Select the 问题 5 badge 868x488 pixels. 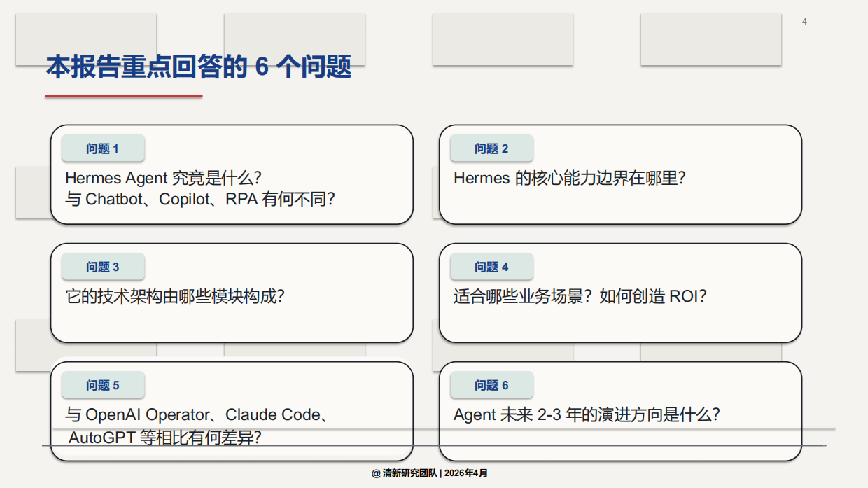click(x=104, y=384)
